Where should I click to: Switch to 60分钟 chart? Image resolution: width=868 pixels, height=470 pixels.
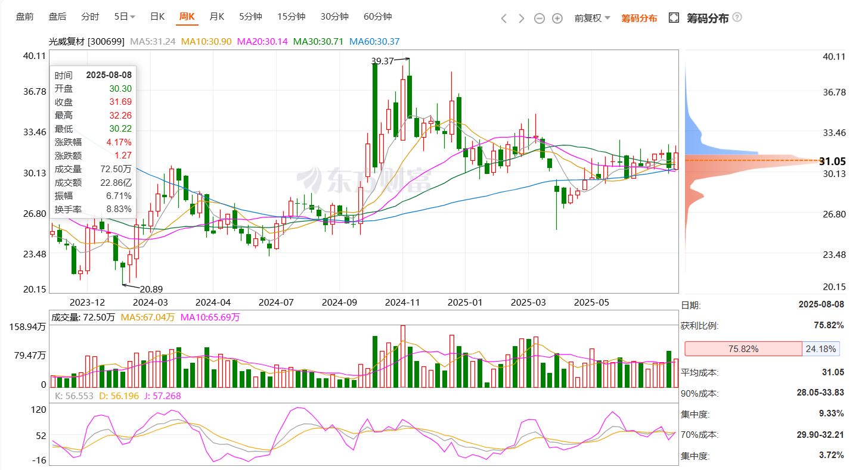click(x=377, y=17)
